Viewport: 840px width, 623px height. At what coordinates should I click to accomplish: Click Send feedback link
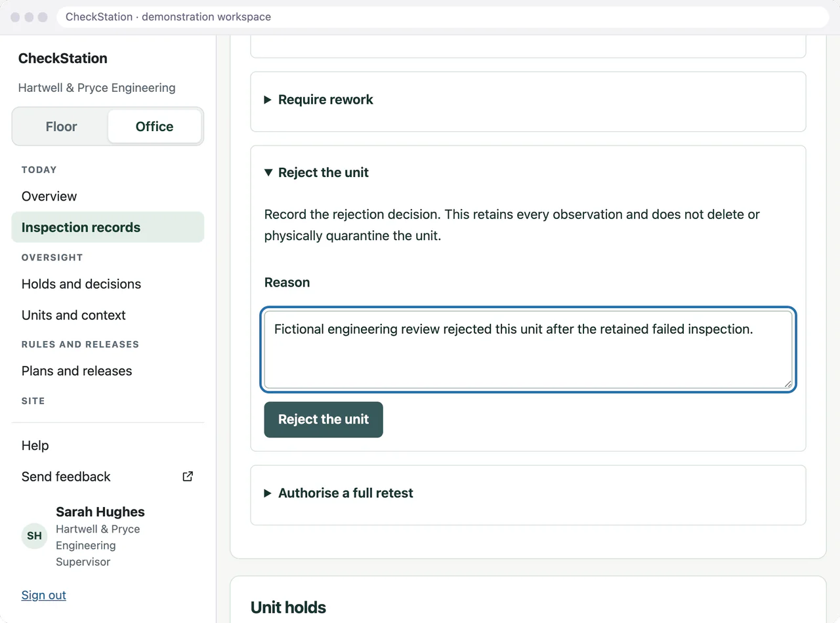click(108, 477)
